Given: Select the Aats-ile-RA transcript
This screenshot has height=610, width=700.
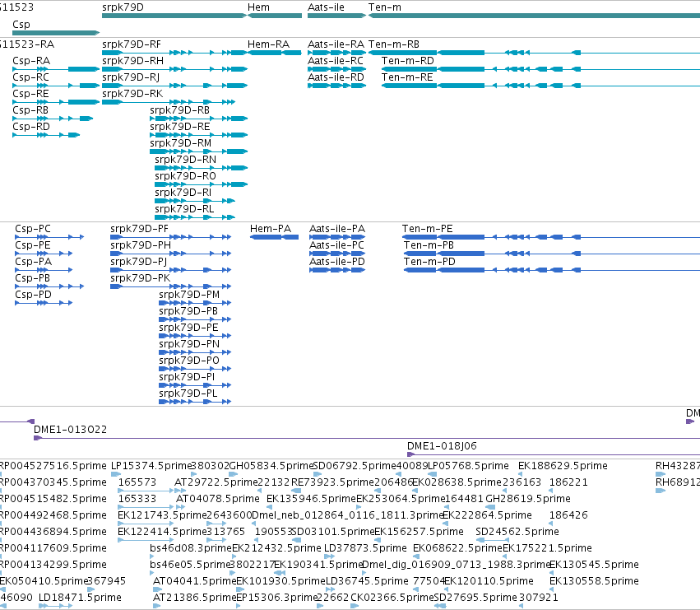Looking at the screenshot, I should [336, 53].
